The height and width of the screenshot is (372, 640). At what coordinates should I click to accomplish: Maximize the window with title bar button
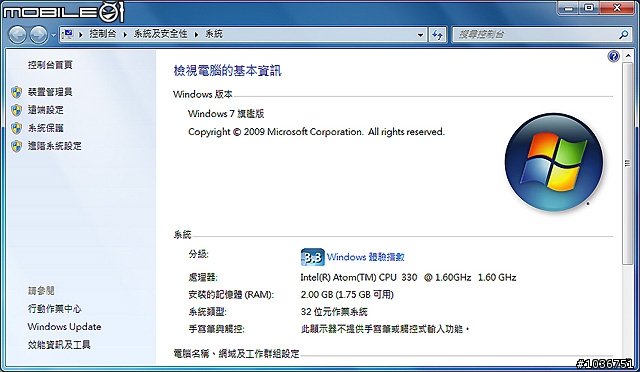pyautogui.click(x=589, y=7)
